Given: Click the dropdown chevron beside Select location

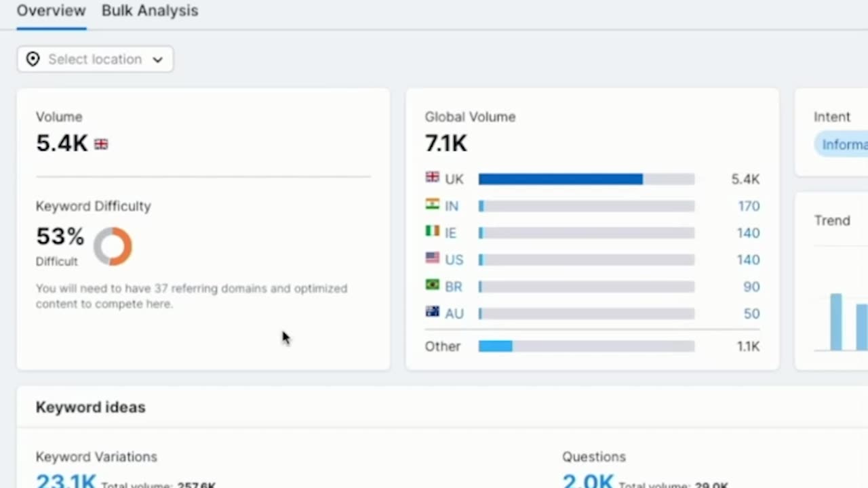Looking at the screenshot, I should click(157, 60).
